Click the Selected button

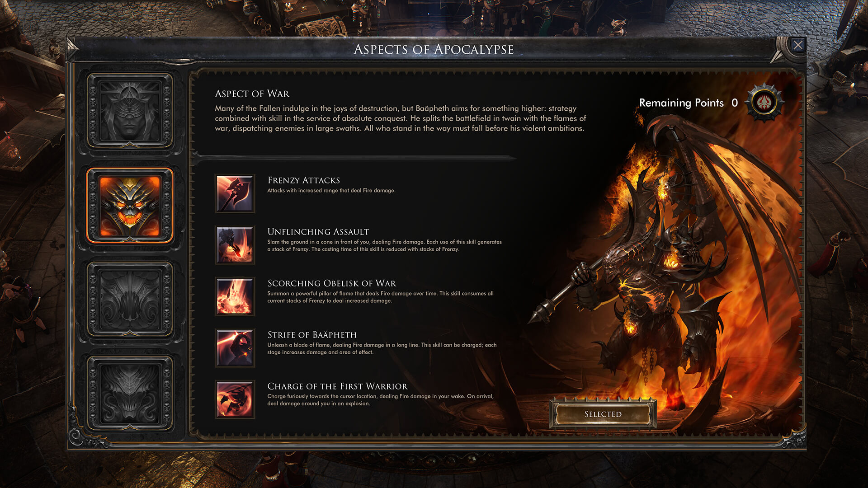click(603, 414)
